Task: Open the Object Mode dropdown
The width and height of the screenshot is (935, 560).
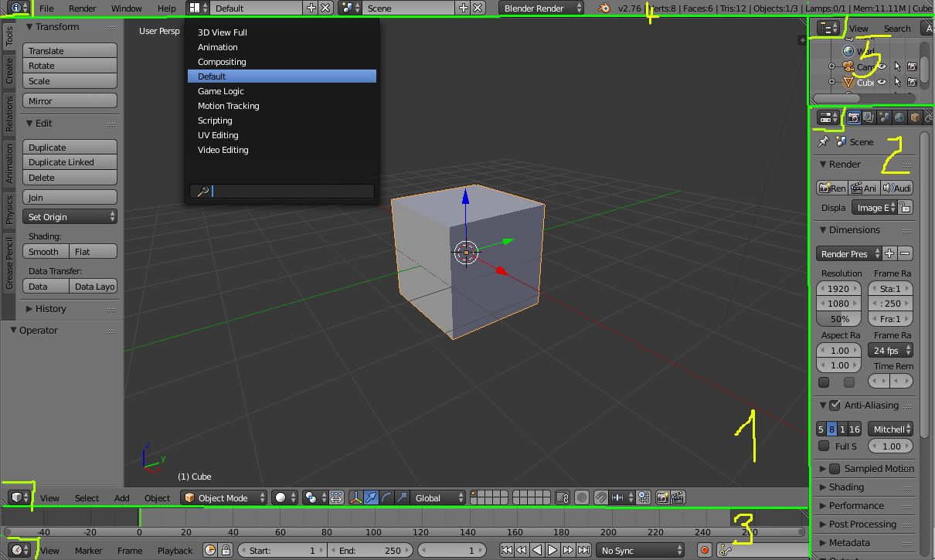Action: coord(224,498)
